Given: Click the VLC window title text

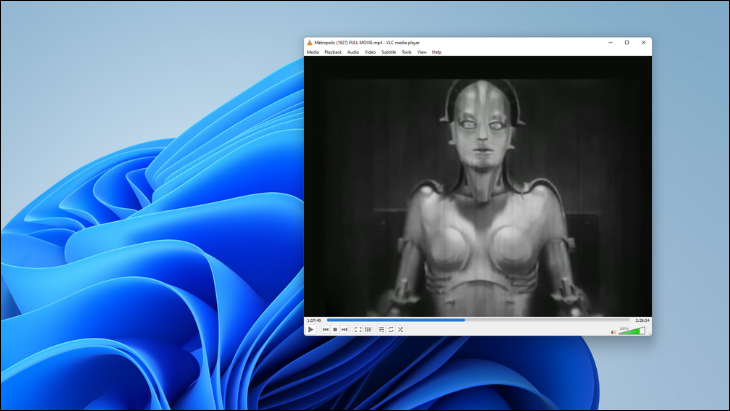Looking at the screenshot, I should click(367, 42).
